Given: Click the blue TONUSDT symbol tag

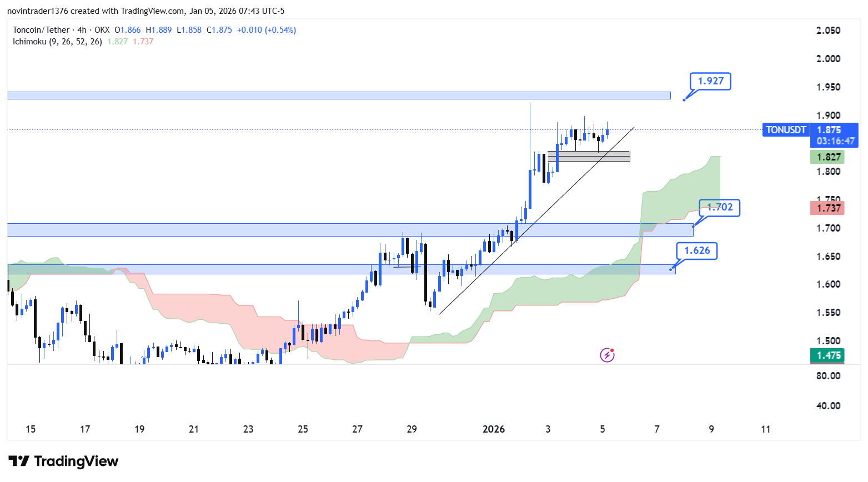Looking at the screenshot, I should tap(785, 130).
